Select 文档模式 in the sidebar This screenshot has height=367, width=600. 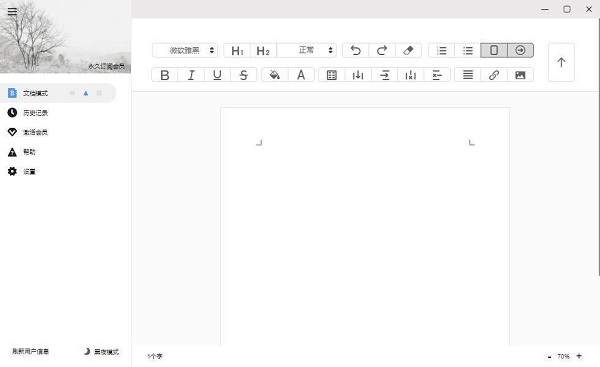pyautogui.click(x=57, y=93)
